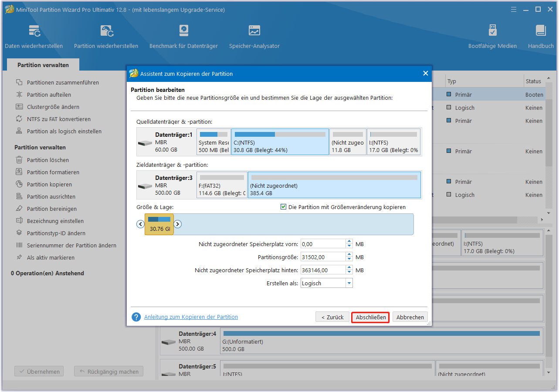Click the Übernehmen button
This screenshot has height=392, width=559.
point(39,372)
